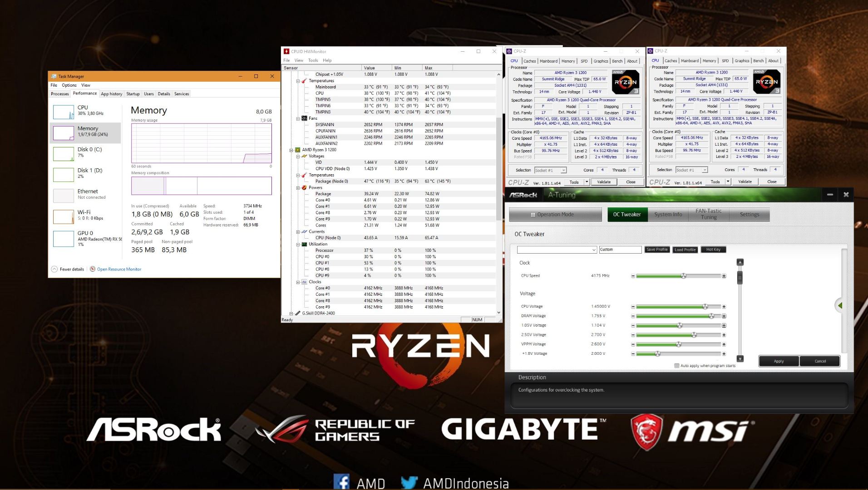The height and width of the screenshot is (490, 868).
Task: Collapse the Powers tree node
Action: pyautogui.click(x=298, y=187)
